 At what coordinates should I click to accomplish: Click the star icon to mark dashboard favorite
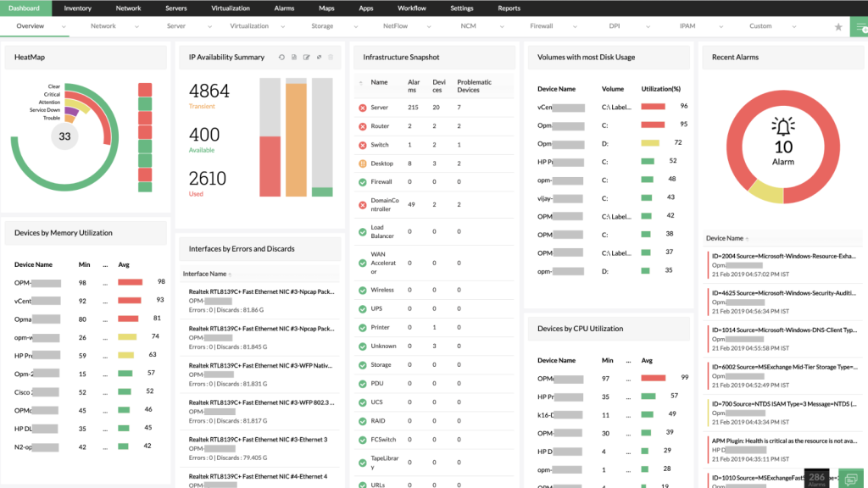(838, 26)
